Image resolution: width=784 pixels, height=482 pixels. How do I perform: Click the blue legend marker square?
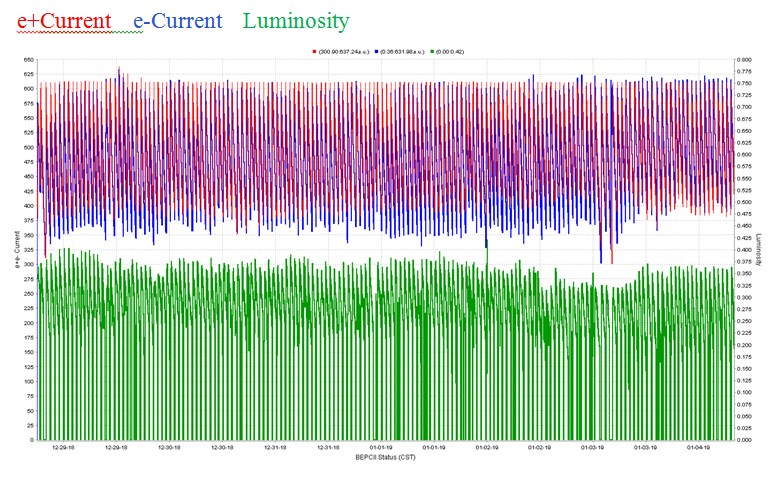click(x=376, y=51)
